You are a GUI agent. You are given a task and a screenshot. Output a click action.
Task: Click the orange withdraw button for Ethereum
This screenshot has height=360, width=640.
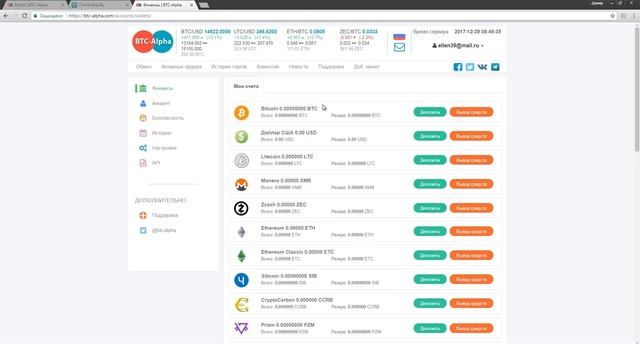coord(471,231)
